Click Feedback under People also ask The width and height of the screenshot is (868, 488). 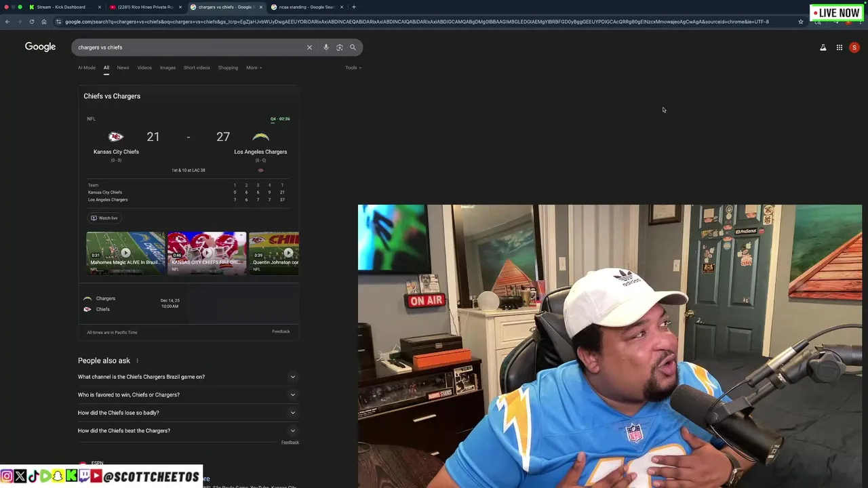pyautogui.click(x=290, y=443)
